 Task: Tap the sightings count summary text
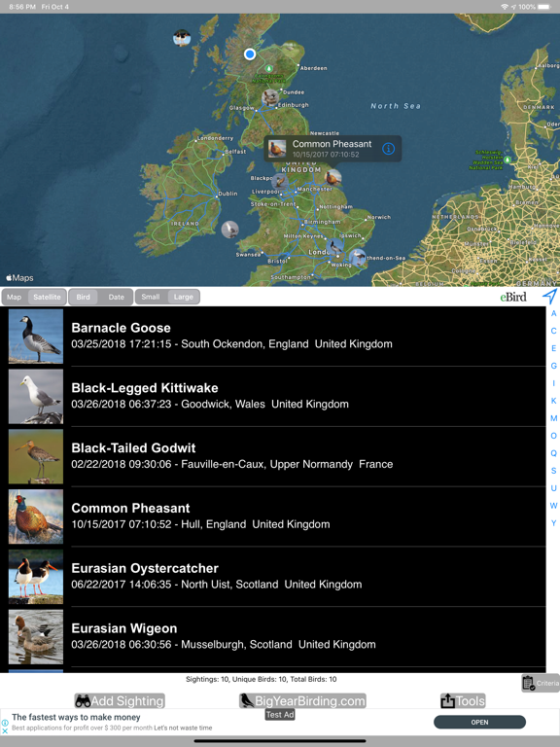click(x=261, y=679)
